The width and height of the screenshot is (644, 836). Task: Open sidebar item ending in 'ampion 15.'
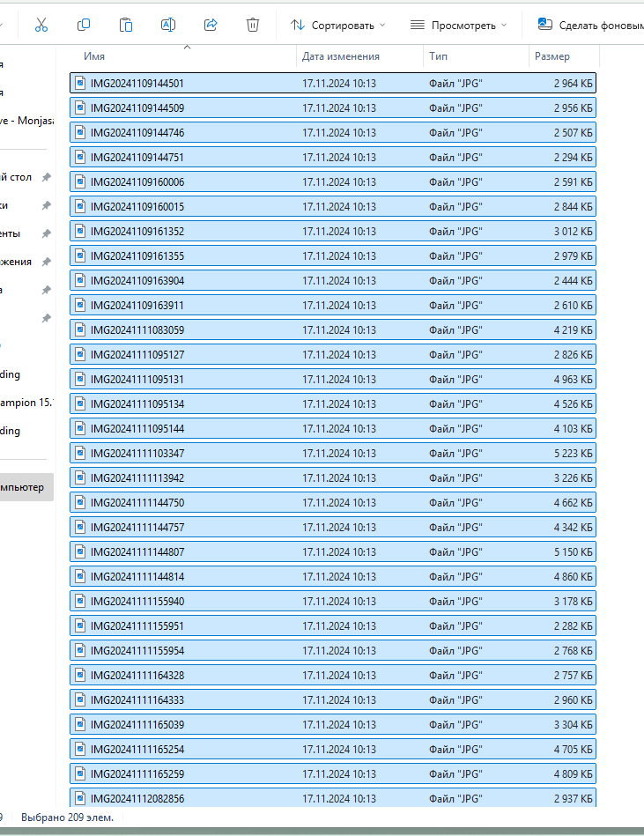[x=26, y=403]
